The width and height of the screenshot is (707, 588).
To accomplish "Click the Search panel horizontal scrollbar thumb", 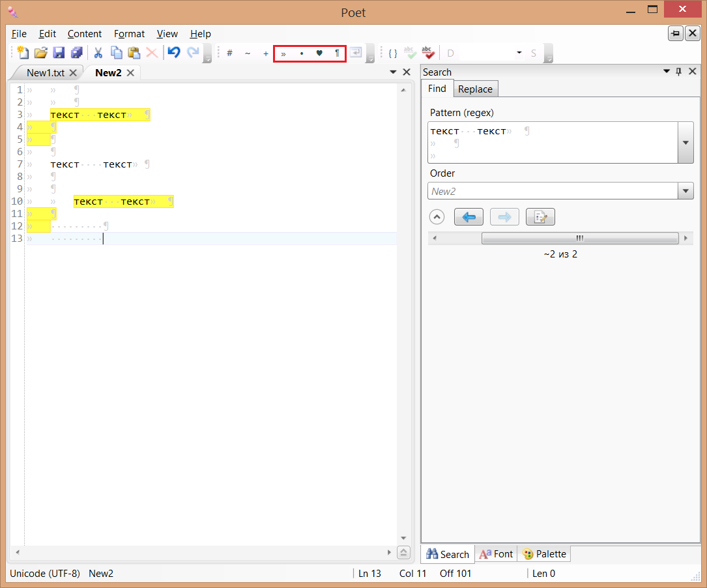I will [x=580, y=238].
